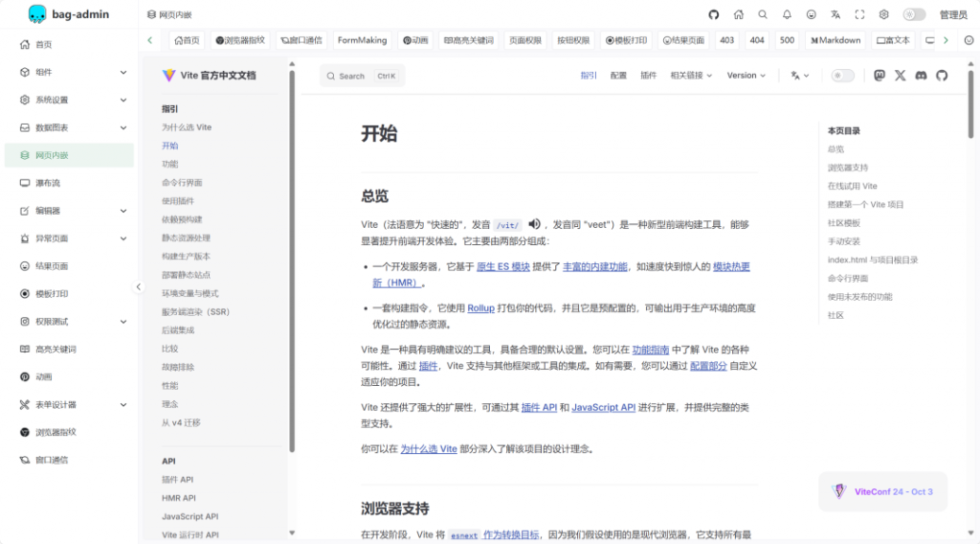This screenshot has width=980, height=544.
Task: Click the 指引 nav item
Action: point(589,76)
